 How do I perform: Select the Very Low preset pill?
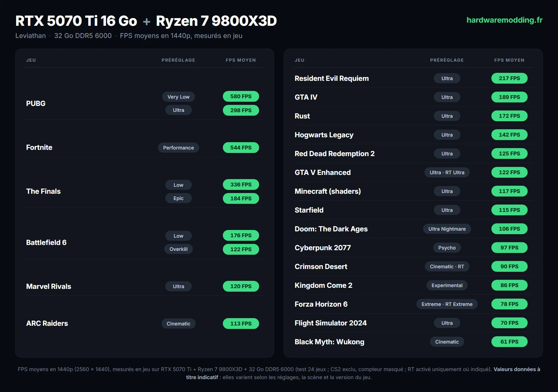point(178,97)
